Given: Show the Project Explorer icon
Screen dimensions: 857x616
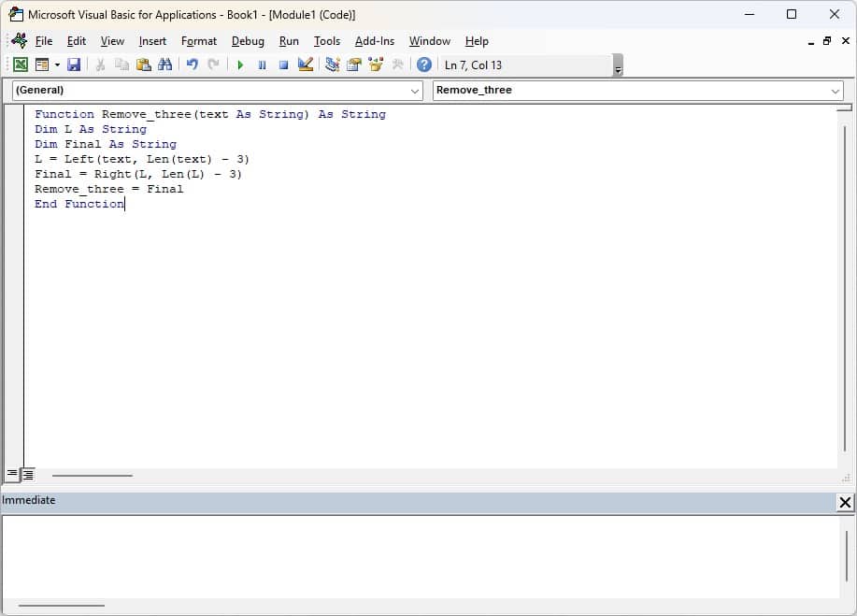Looking at the screenshot, I should (x=331, y=64).
